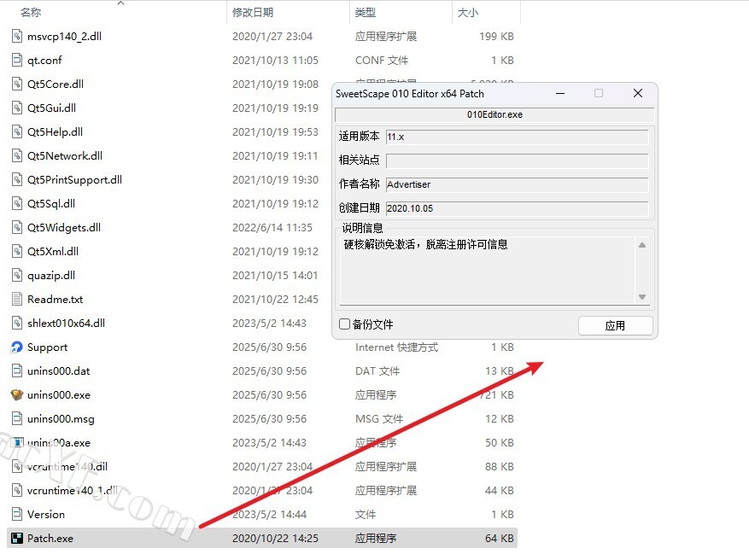749x560 pixels.
Task: Select the file name Support
Action: [x=47, y=347]
